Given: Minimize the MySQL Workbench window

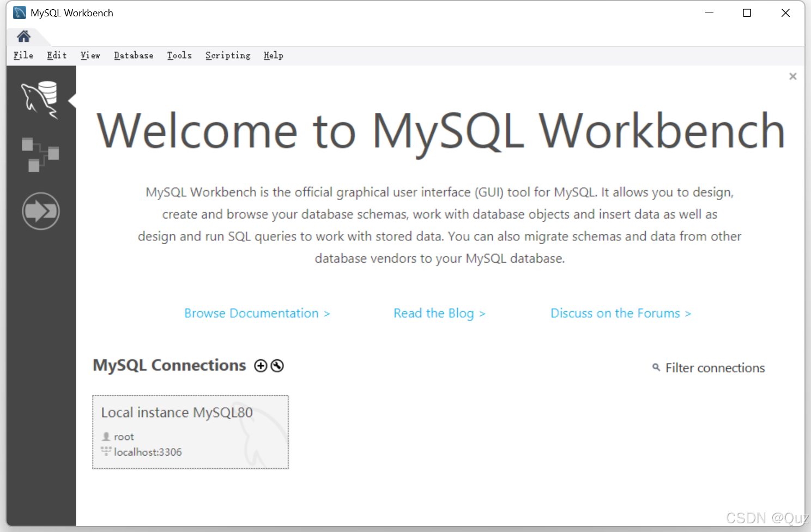Looking at the screenshot, I should click(709, 13).
